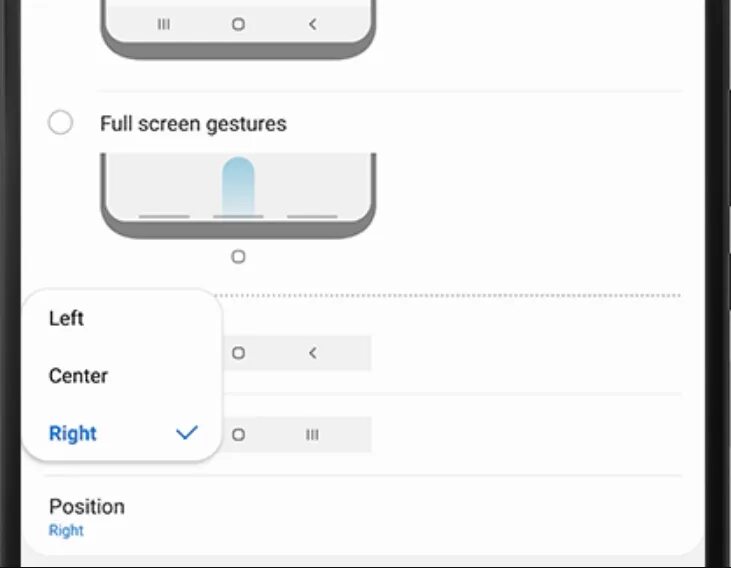Choose Left from the position menu
This screenshot has height=568, width=731.
pyautogui.click(x=67, y=318)
